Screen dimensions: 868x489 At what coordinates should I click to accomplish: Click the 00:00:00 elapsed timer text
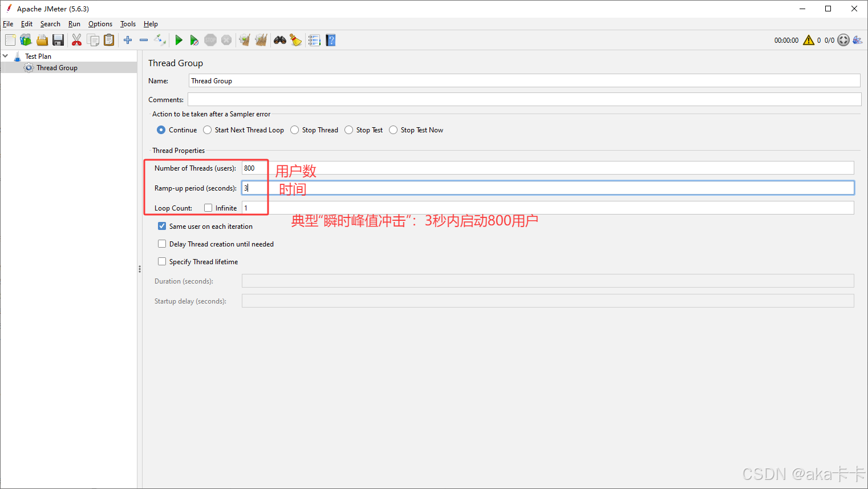pyautogui.click(x=786, y=40)
